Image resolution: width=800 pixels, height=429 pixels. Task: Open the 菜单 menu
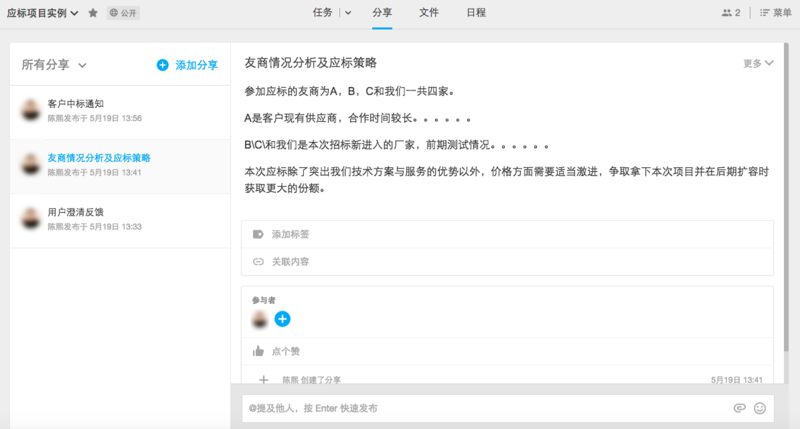coord(776,13)
